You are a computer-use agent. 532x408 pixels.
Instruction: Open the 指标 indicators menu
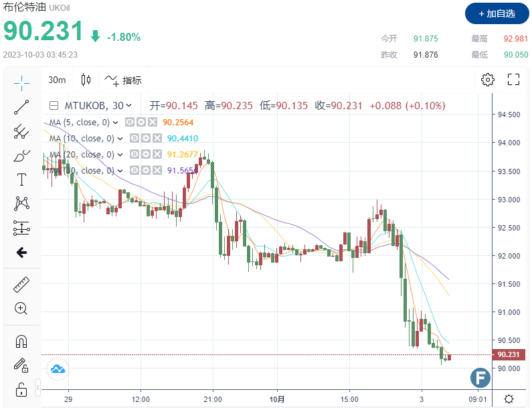(x=123, y=80)
